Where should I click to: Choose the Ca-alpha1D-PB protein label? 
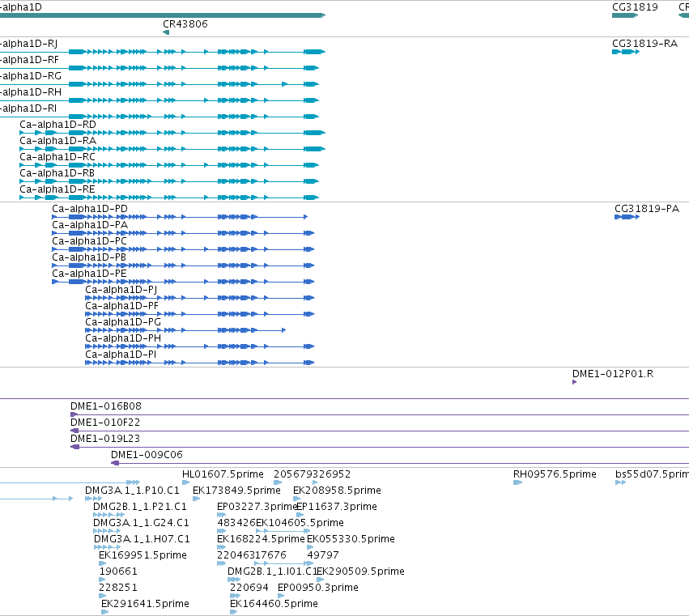pyautogui.click(x=89, y=257)
